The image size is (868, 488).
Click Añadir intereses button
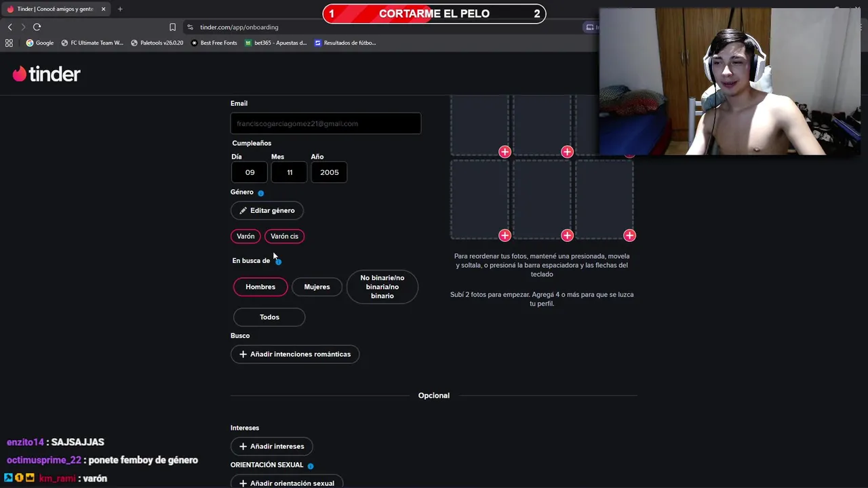coord(271,447)
